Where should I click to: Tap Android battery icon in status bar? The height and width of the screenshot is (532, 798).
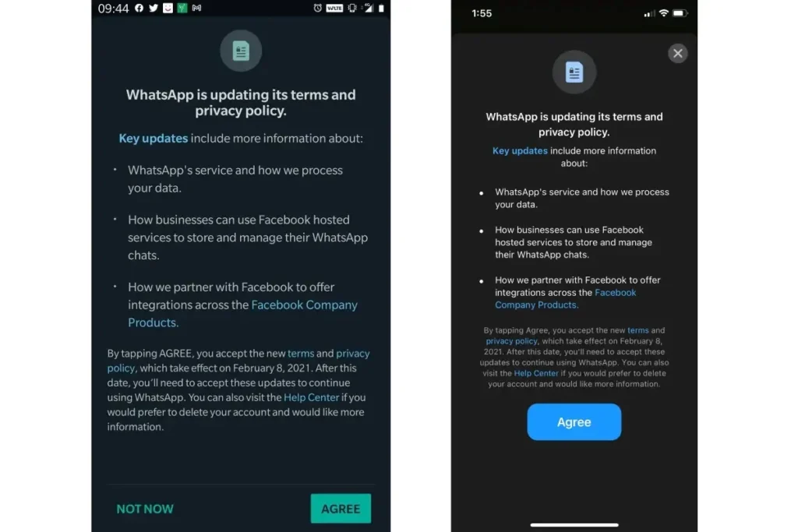(x=381, y=8)
